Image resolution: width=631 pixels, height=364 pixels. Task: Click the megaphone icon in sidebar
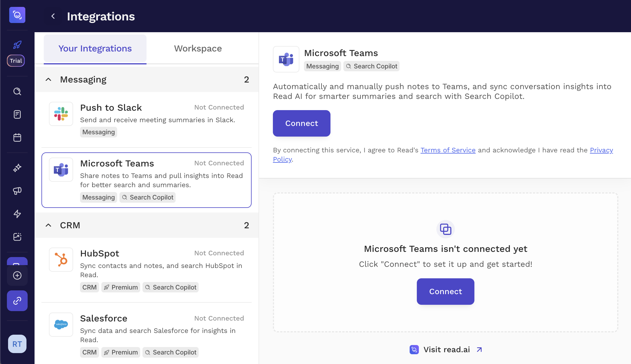17,191
